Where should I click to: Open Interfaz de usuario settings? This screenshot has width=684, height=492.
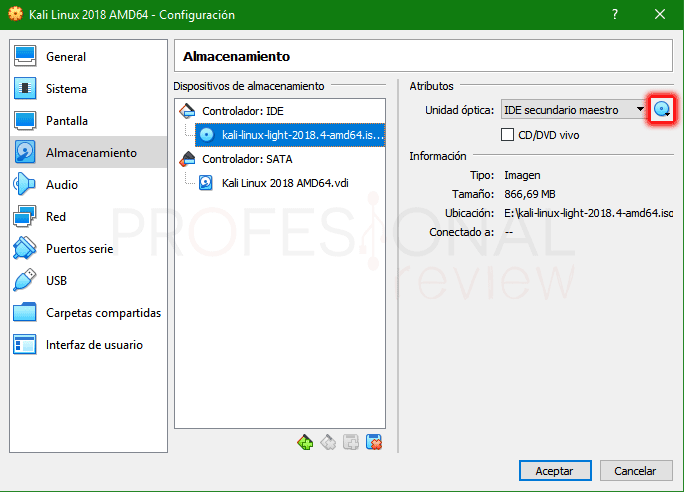88,345
